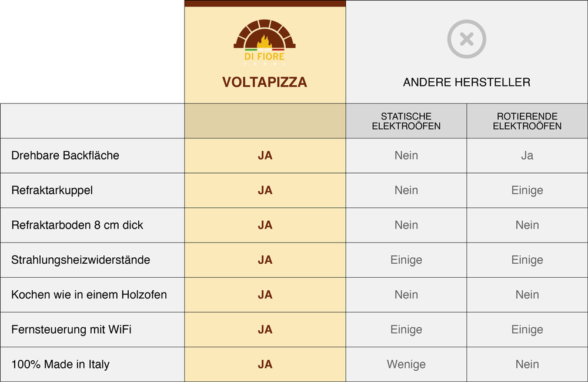The image size is (588, 382).
Task: Select the Rotierende Elektroöfen column header
Action: pyautogui.click(x=527, y=121)
